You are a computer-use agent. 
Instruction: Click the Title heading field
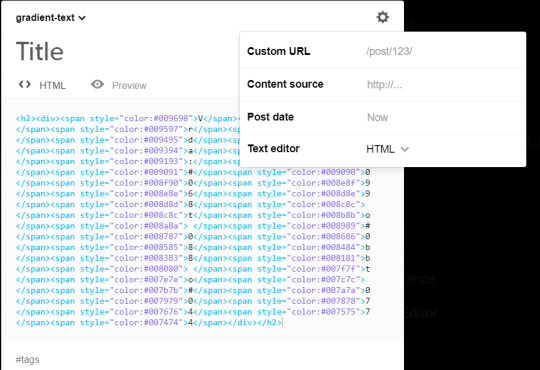click(40, 52)
